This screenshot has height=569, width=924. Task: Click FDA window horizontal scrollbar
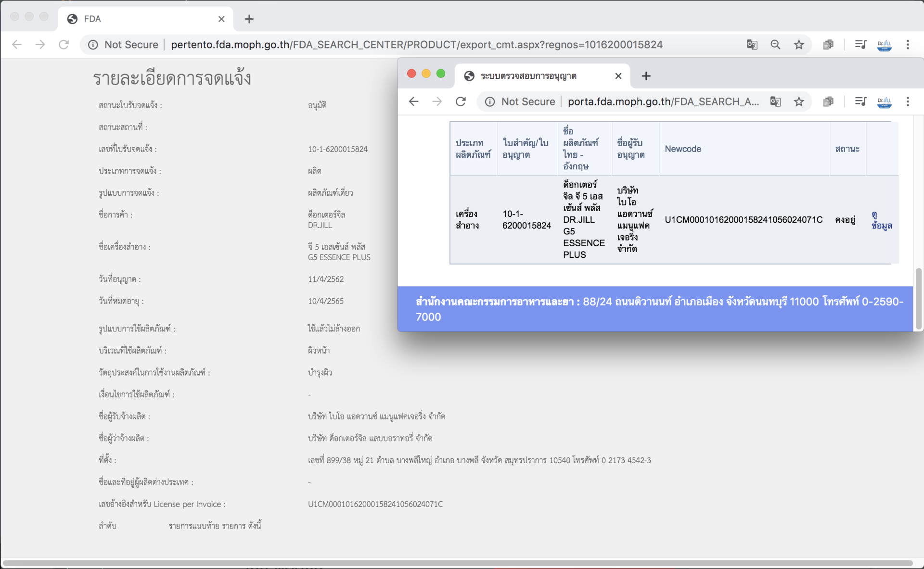point(457,563)
